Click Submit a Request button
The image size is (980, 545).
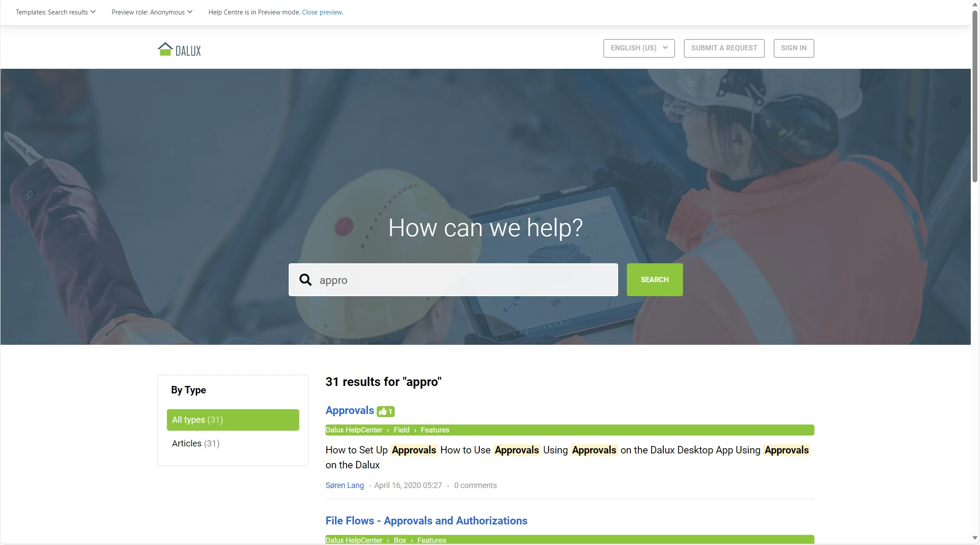[724, 48]
